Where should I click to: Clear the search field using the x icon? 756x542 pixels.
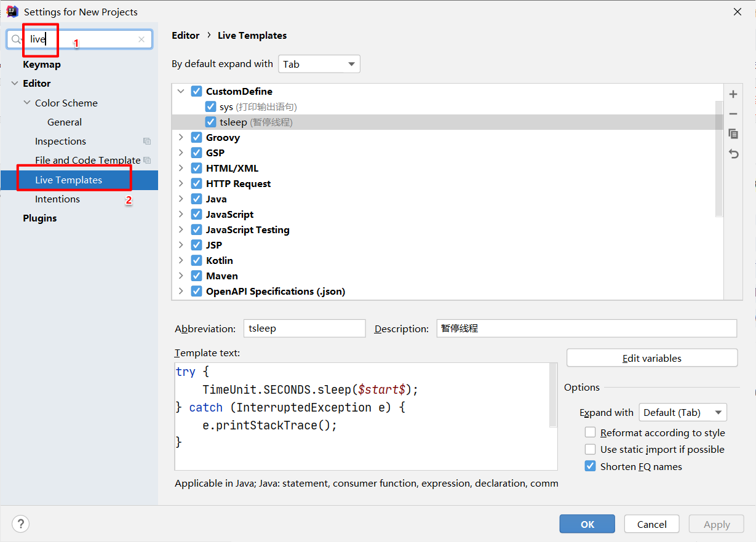[x=141, y=39]
